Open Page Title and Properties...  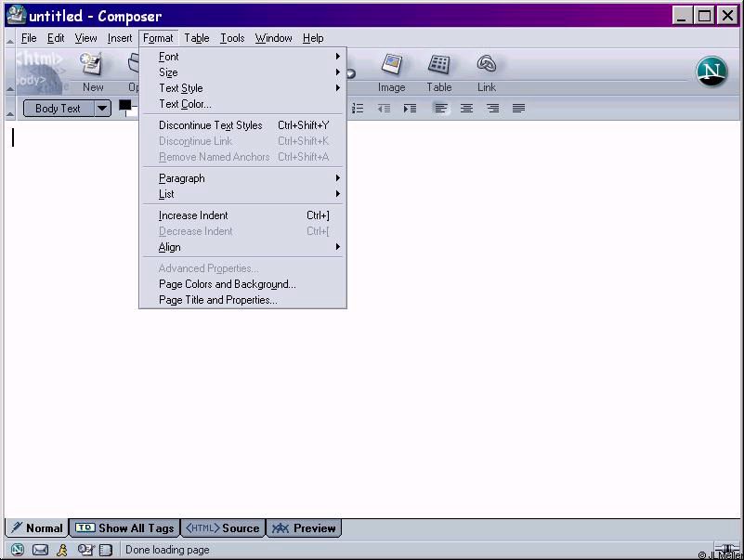click(243, 299)
